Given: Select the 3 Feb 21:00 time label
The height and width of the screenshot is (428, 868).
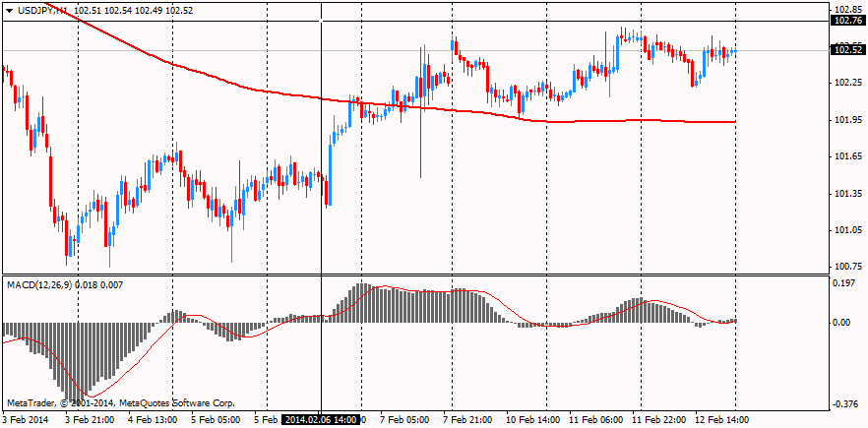Looking at the screenshot, I should [89, 419].
